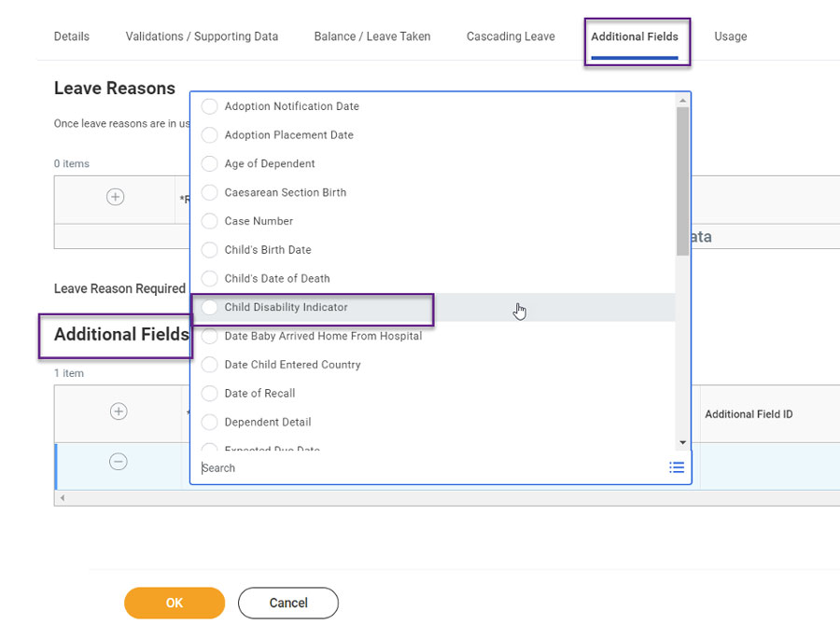Switch to Balance / Leave Taken tab

point(372,36)
